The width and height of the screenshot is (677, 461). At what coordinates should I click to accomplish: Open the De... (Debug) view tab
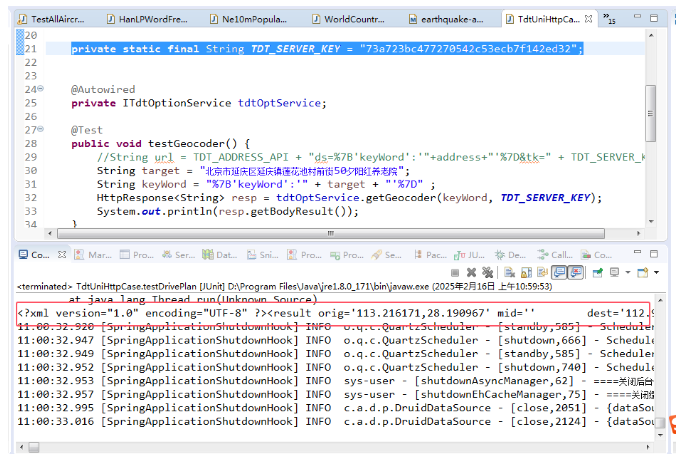tap(510, 255)
